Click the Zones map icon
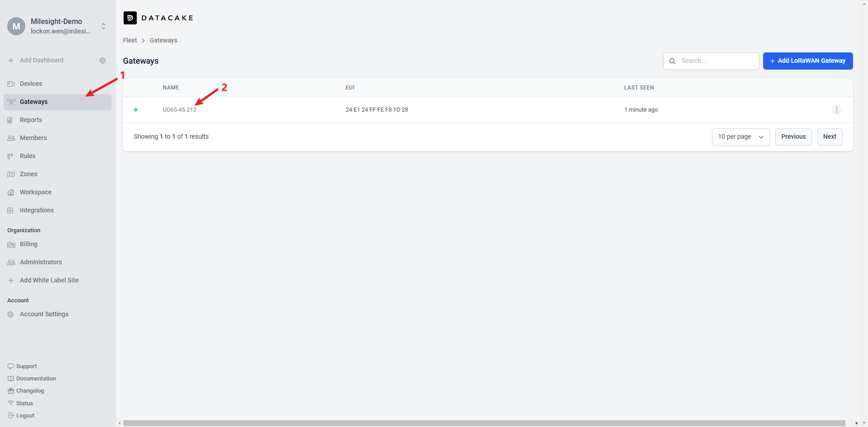Screen dimensions: 868x427 tap(11, 174)
